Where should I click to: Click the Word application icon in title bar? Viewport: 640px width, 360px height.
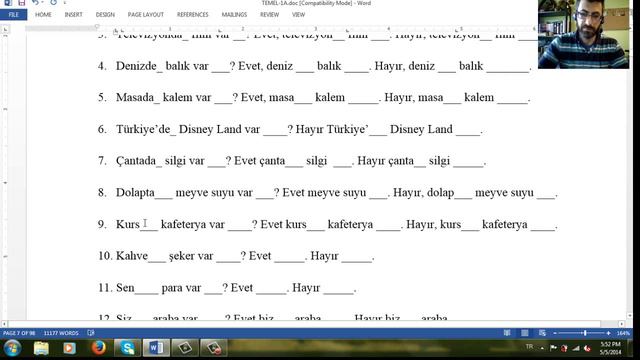click(x=8, y=3)
